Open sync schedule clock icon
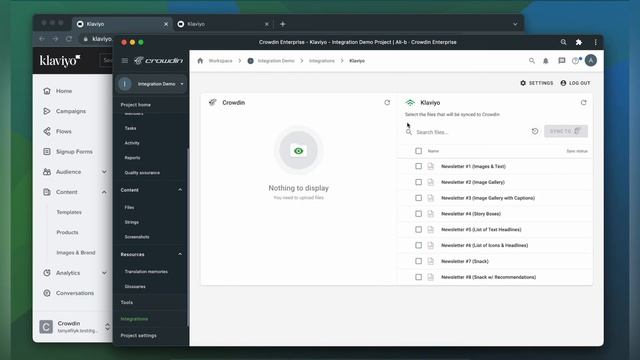Screen dimensions: 640x360 535,131
